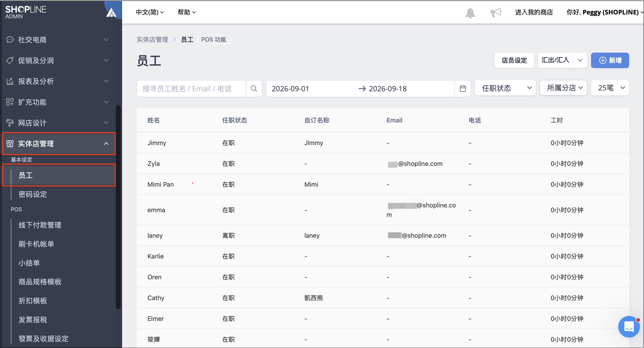This screenshot has height=348, width=644.
Task: Expand the 报表及分析 sidebar menu
Action: pos(59,81)
